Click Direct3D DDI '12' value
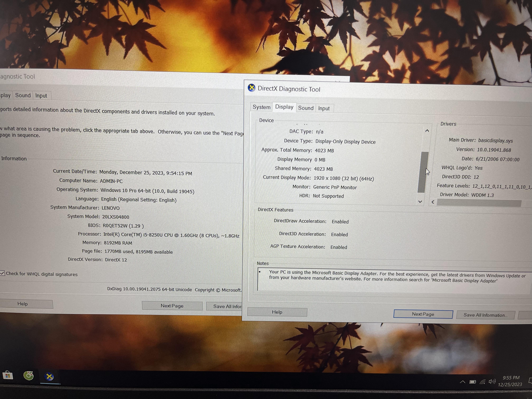The width and height of the screenshot is (532, 399). coord(476,177)
